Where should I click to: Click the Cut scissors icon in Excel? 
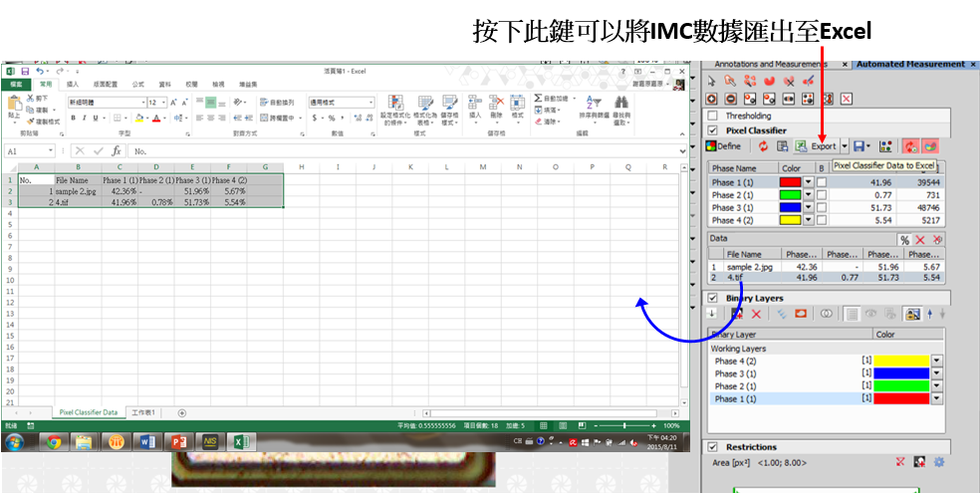pos(30,99)
